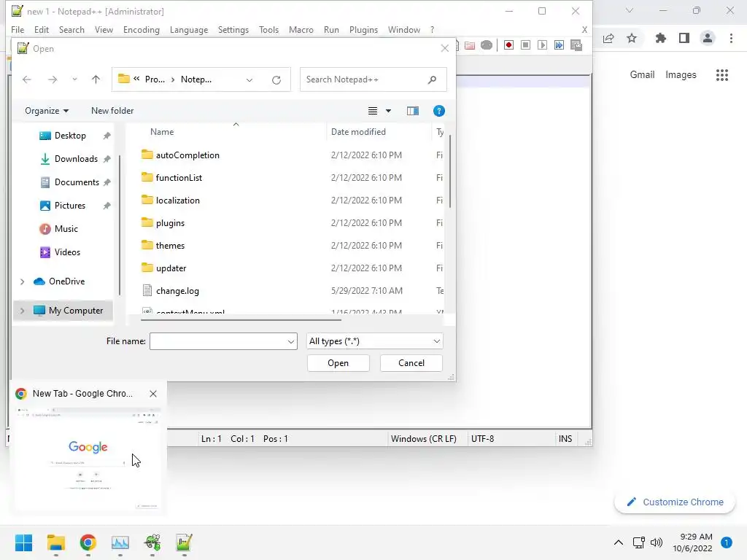Viewport: 747px width, 560px height.
Task: Open the Chrome three-dot menu
Action: (x=731, y=38)
